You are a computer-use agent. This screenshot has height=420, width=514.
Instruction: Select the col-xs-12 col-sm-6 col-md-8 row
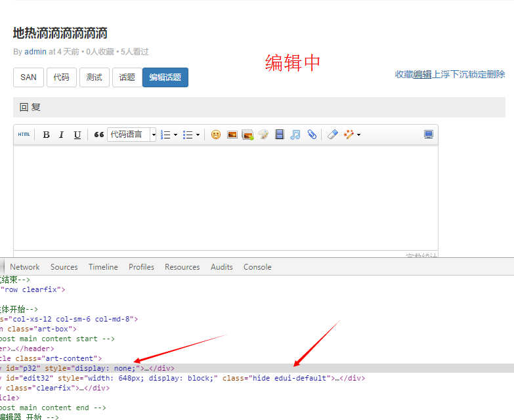[x=257, y=319]
